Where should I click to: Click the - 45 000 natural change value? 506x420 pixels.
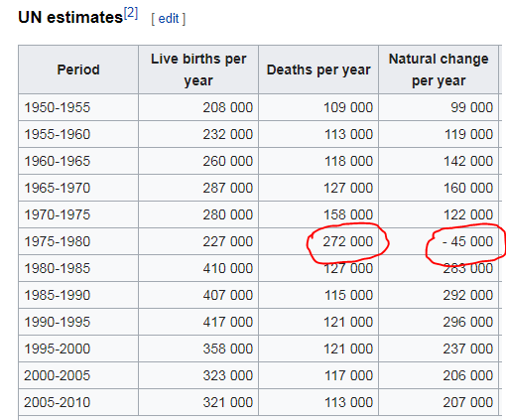(467, 241)
